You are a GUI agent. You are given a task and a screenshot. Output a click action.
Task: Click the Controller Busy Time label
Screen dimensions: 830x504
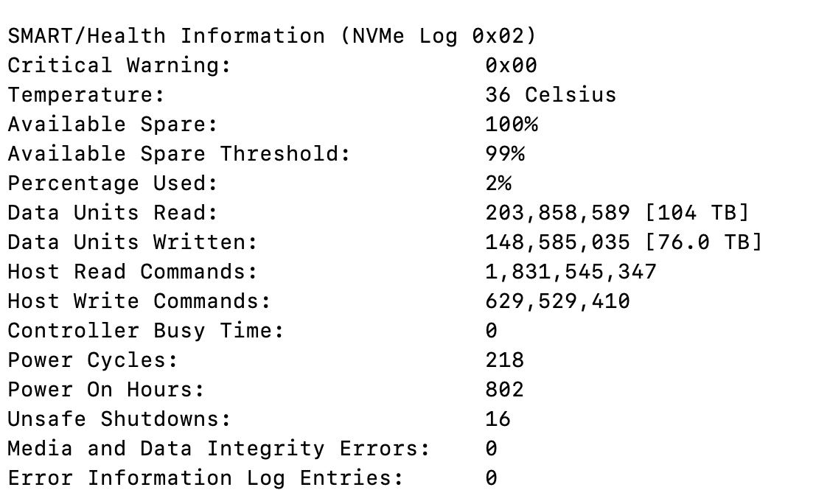[x=145, y=331]
